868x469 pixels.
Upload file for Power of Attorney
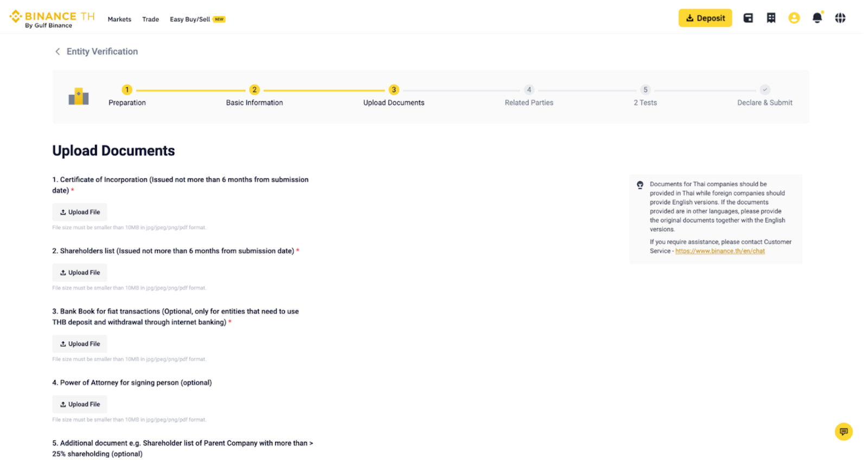click(x=80, y=404)
